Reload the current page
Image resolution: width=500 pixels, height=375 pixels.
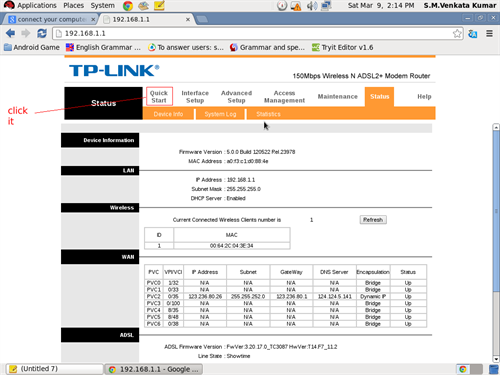pos(42,33)
